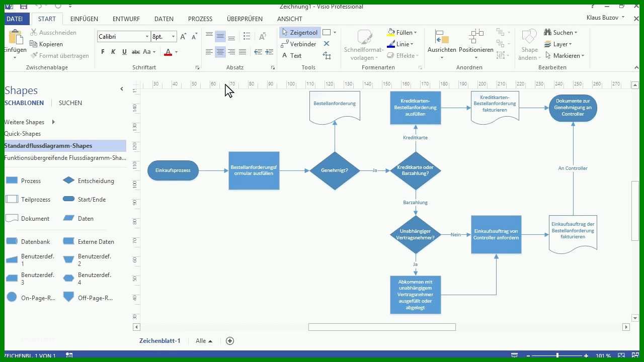Toggle bullet list formatting

(x=247, y=36)
